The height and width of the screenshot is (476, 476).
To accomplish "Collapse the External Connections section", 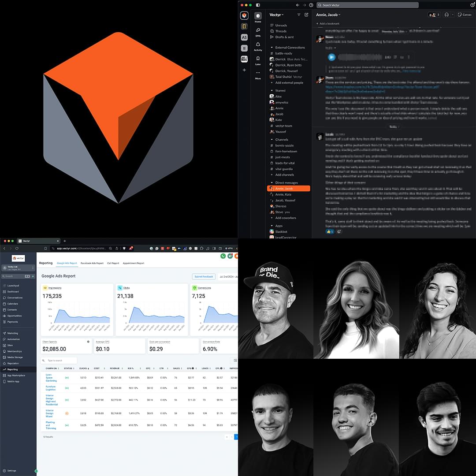I will click(x=272, y=48).
